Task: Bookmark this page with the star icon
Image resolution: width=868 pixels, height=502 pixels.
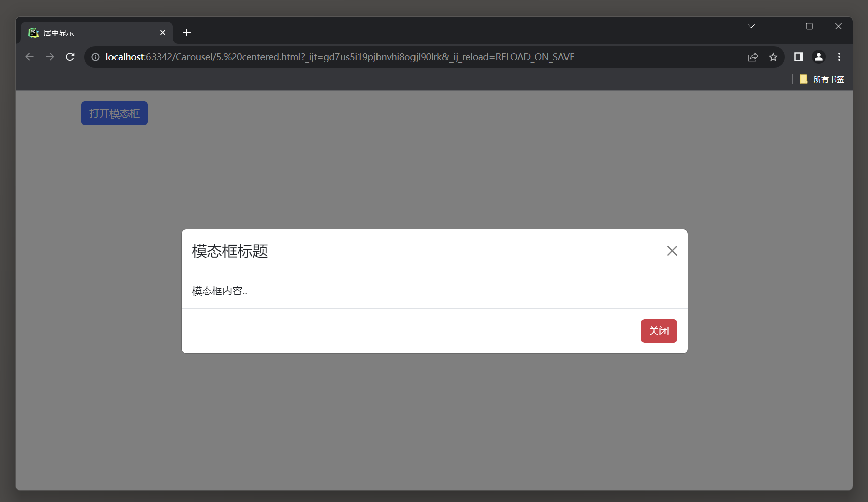Action: (773, 57)
